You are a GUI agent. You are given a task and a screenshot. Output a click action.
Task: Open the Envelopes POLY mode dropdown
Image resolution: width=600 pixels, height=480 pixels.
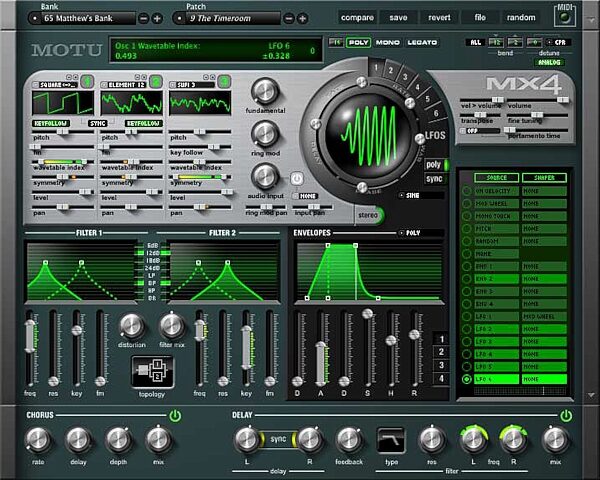click(x=421, y=233)
